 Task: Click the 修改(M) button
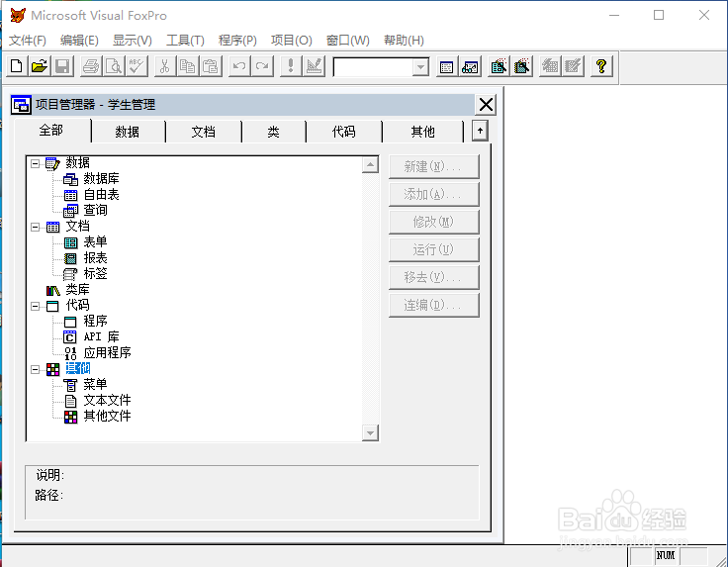[x=433, y=222]
